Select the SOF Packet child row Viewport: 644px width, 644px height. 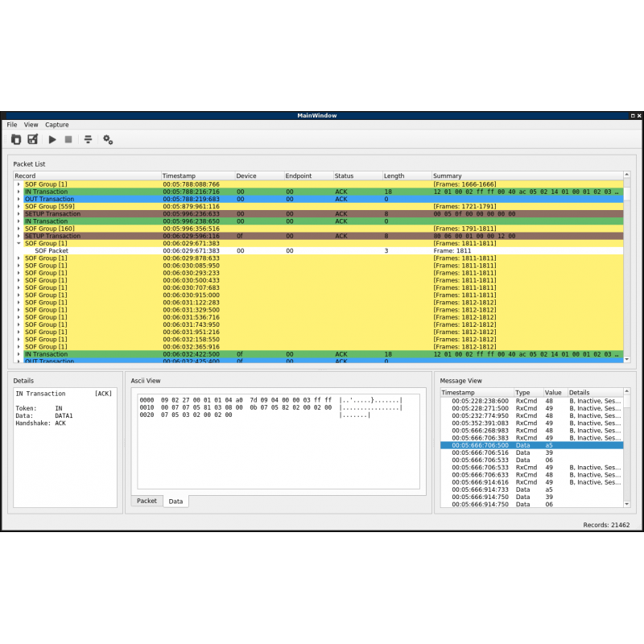coord(318,251)
